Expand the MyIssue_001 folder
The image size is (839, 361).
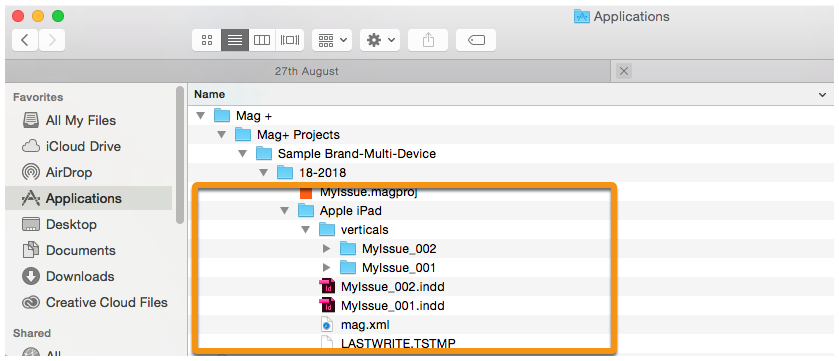pyautogui.click(x=326, y=267)
